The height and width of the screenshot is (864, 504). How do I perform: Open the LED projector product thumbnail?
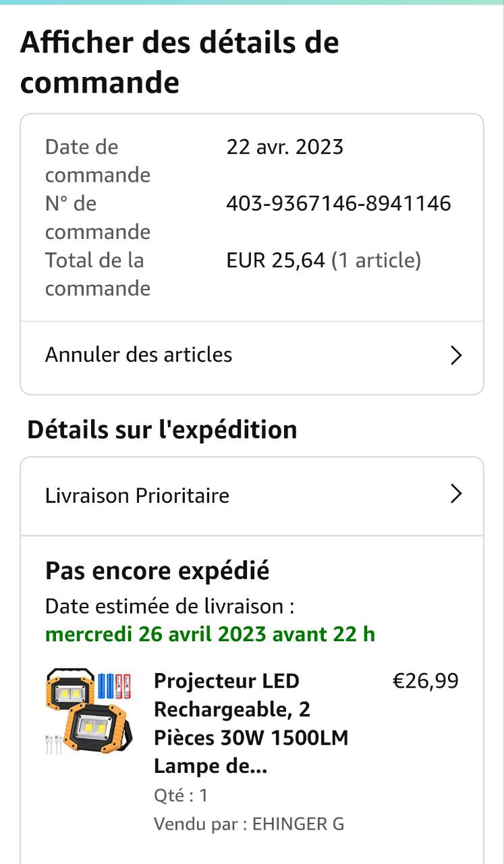pos(88,711)
